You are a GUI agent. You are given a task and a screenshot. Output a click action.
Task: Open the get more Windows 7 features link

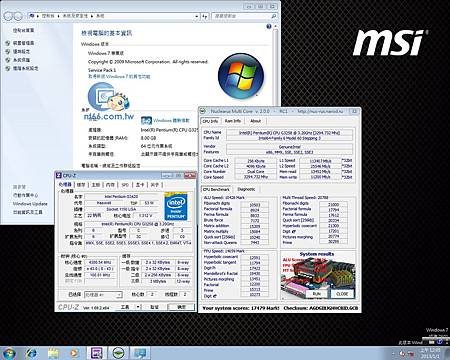119,76
